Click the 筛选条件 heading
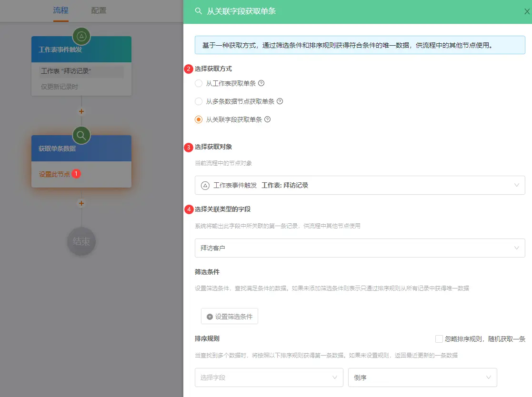Screen dimensions: 532x397 207,272
